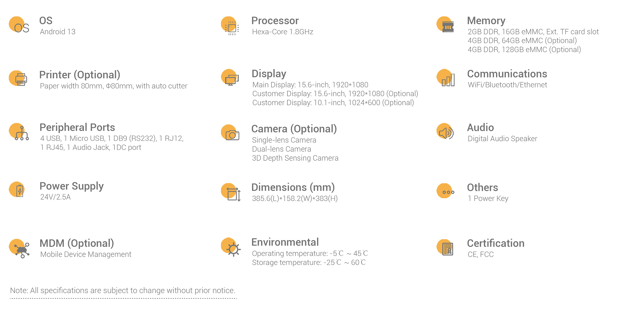Click the Android 13 text
This screenshot has width=644, height=309.
click(58, 32)
